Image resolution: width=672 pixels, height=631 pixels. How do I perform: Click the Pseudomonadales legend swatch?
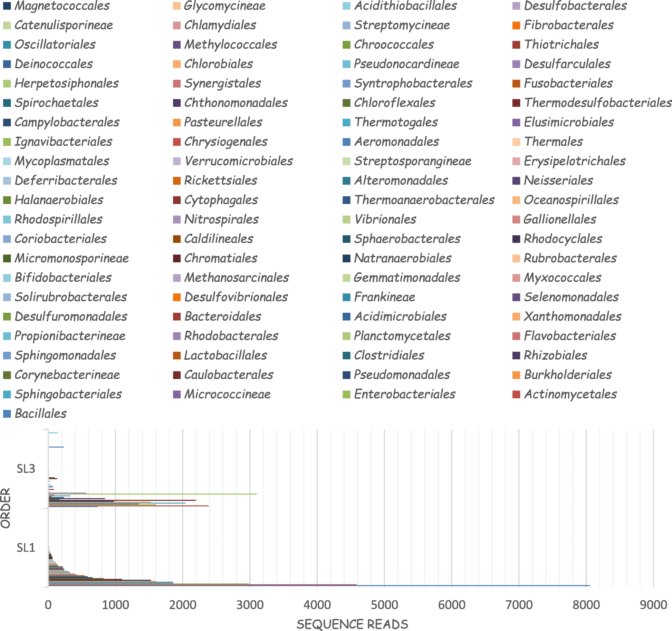click(x=347, y=375)
